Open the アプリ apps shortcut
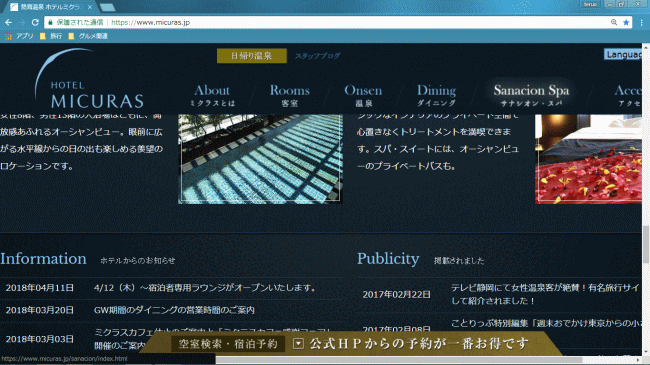The width and height of the screenshot is (650, 365). pos(19,36)
